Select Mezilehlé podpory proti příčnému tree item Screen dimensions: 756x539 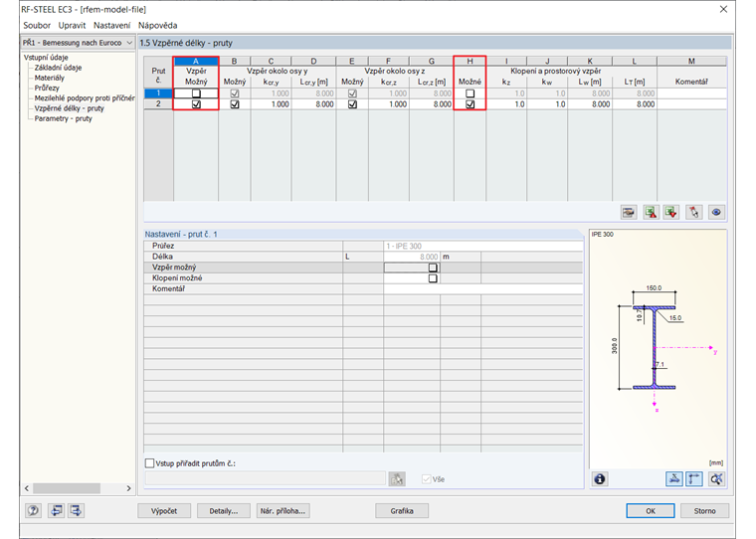coord(85,97)
